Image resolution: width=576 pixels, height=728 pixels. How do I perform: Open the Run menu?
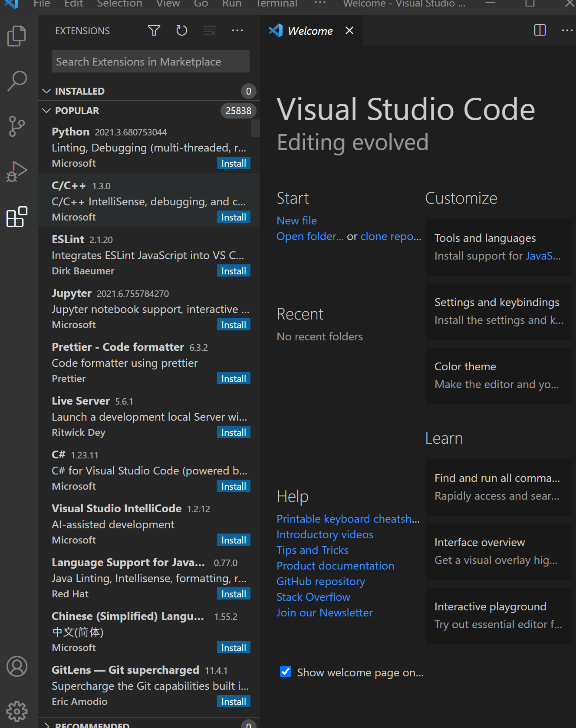(x=232, y=4)
